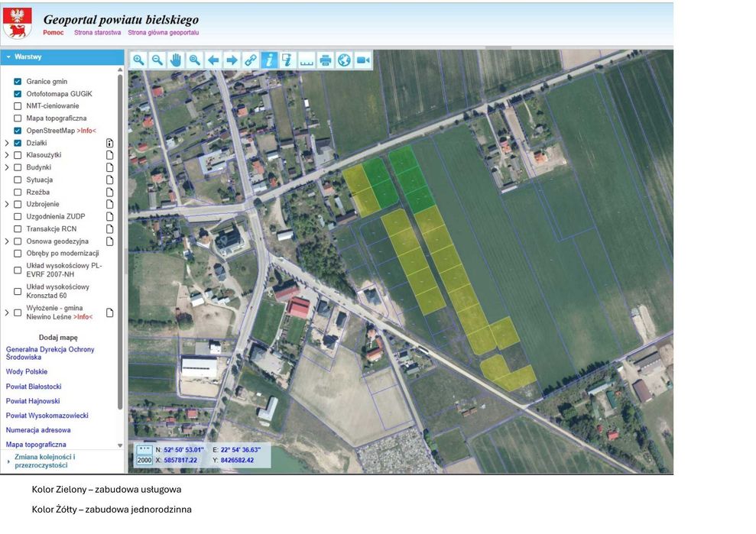Activate the pan hand tool
This screenshot has height=534, width=756.
point(176,60)
